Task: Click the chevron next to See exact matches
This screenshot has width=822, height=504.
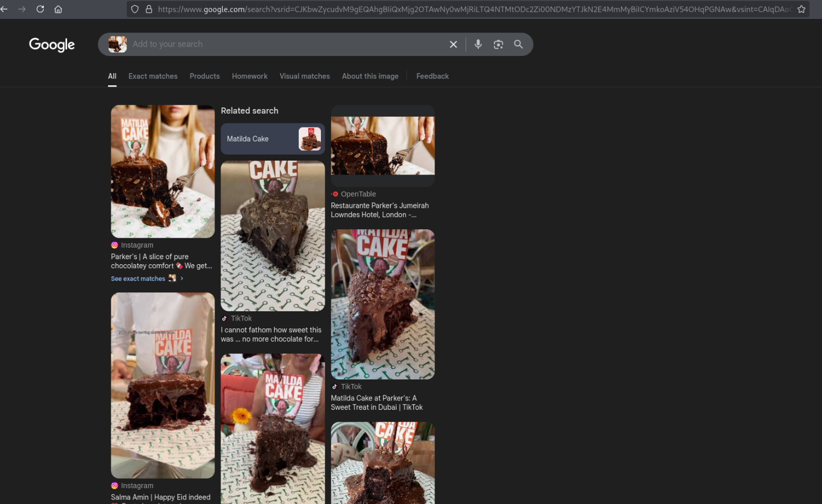Action: (x=182, y=279)
